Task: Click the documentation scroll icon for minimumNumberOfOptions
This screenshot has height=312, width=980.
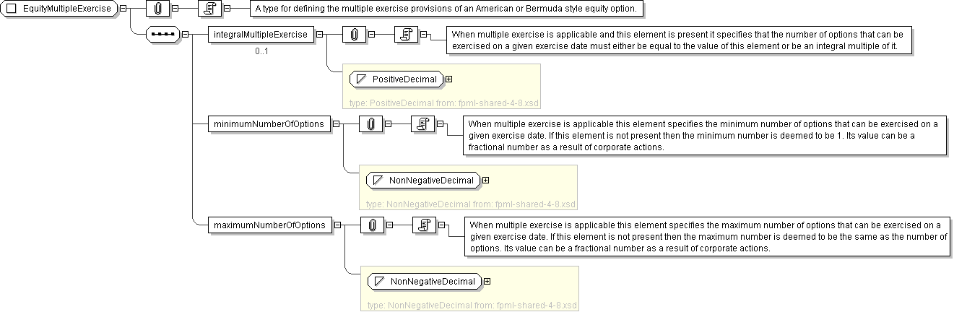Action: click(x=423, y=124)
